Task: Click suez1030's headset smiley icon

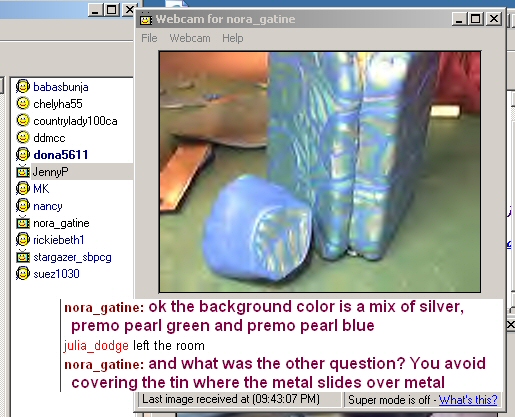Action: [x=23, y=274]
